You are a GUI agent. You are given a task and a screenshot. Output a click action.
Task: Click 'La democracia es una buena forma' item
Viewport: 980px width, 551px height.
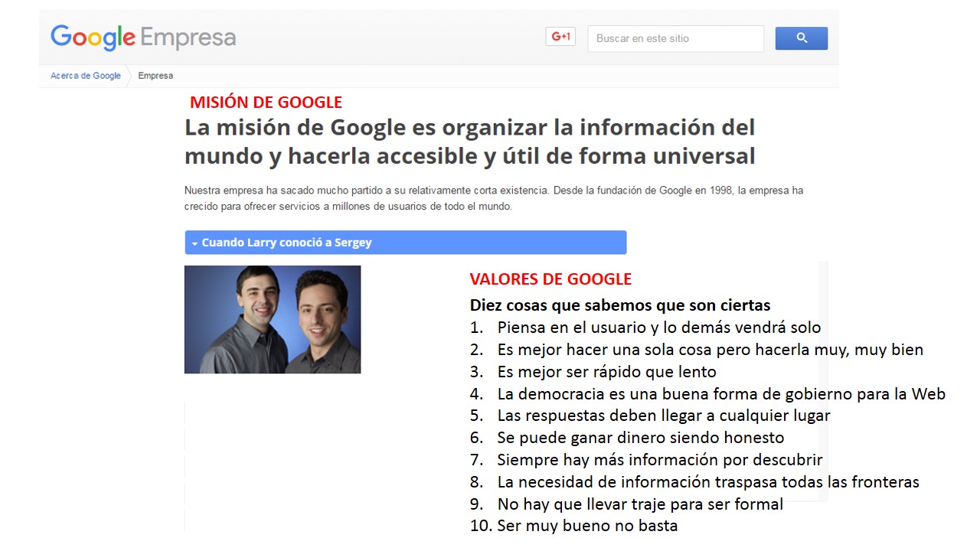[x=721, y=394]
